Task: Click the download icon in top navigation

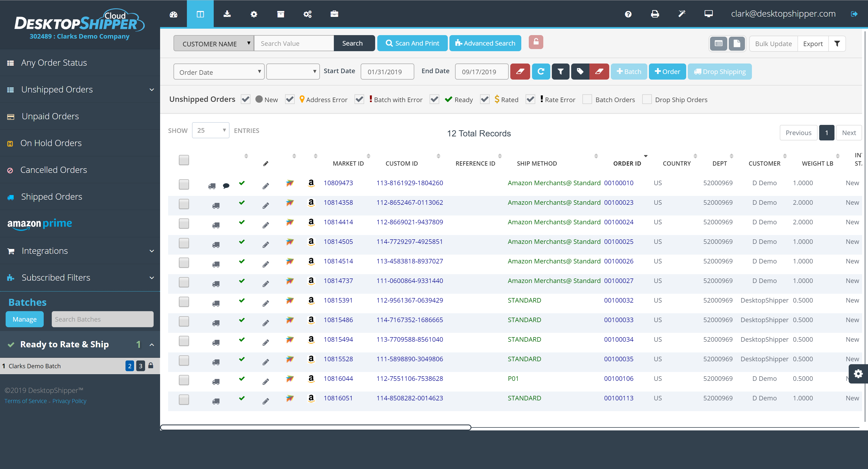Action: click(x=227, y=14)
